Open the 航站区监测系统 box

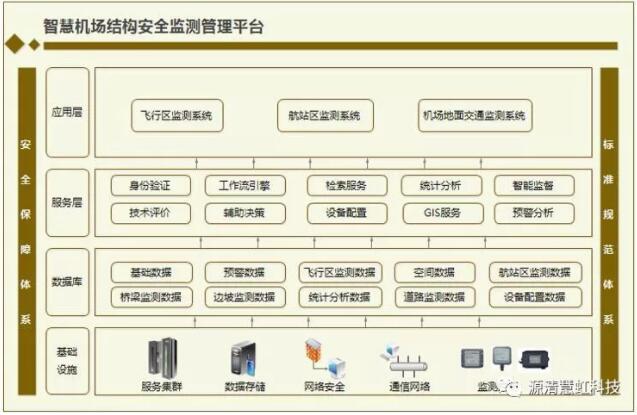[x=316, y=116]
